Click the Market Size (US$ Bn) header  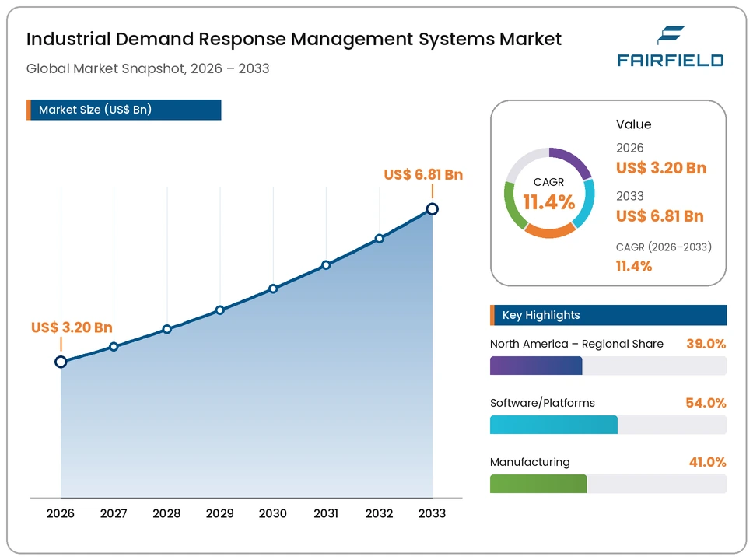[124, 110]
